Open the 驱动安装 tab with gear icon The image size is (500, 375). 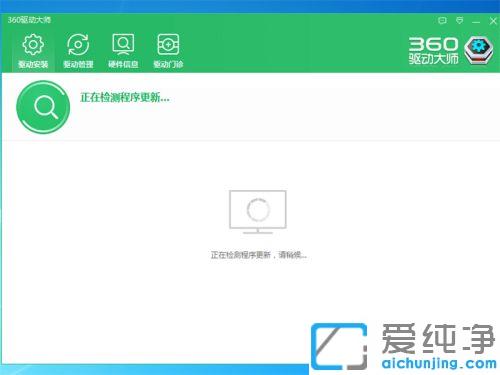(x=33, y=51)
